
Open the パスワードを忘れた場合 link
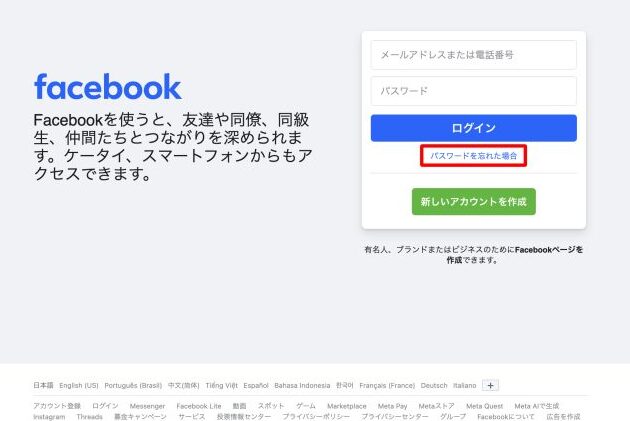pyautogui.click(x=473, y=156)
